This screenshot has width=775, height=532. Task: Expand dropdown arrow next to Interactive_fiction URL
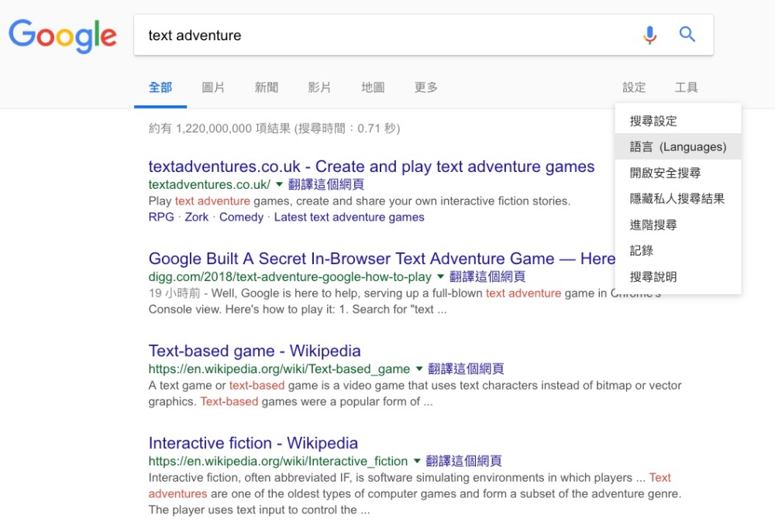pyautogui.click(x=417, y=461)
